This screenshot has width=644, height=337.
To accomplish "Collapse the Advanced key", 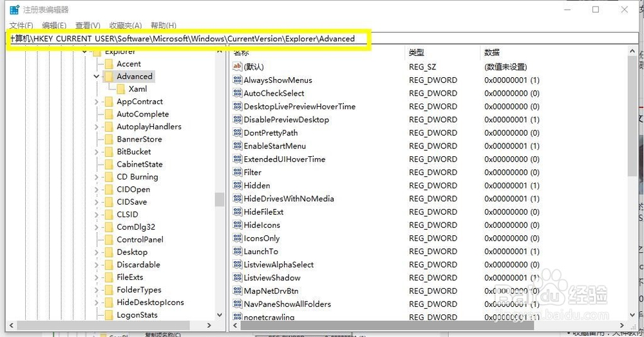I will point(97,77).
